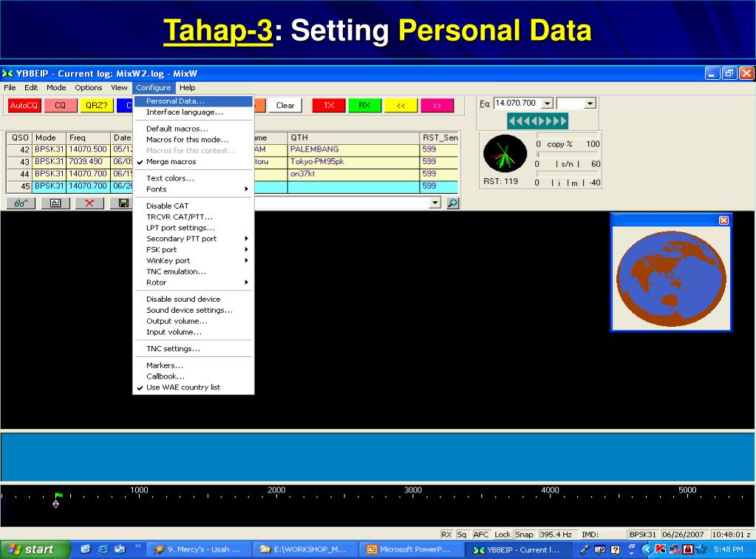Click the red Kaspersky K tray icon
The width and height of the screenshot is (756, 559).
660,549
